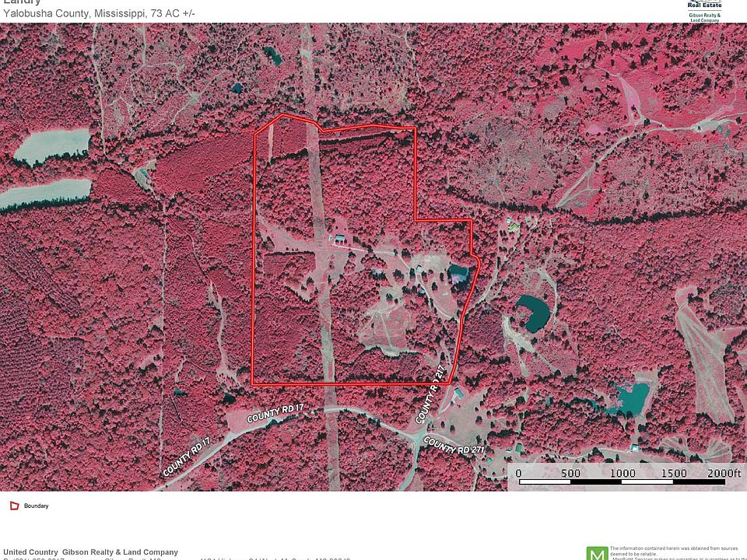Click the small pond inside the boundary's east edge
747x560 pixels.
tap(458, 274)
